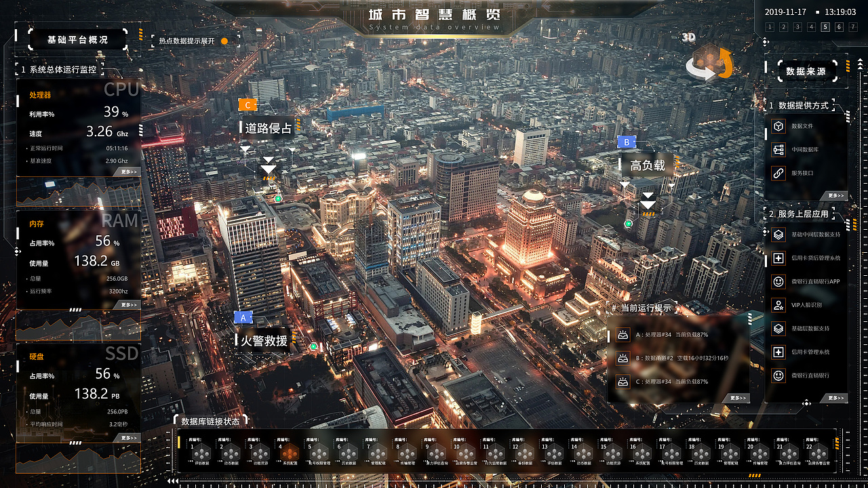Click alert icon for B:数据通道#2
The height and width of the screenshot is (488, 868).
623,358
